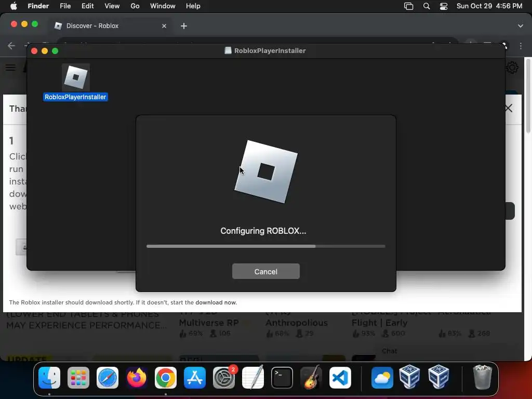Open App Store from the dock
The height and width of the screenshot is (399, 532).
click(x=195, y=378)
